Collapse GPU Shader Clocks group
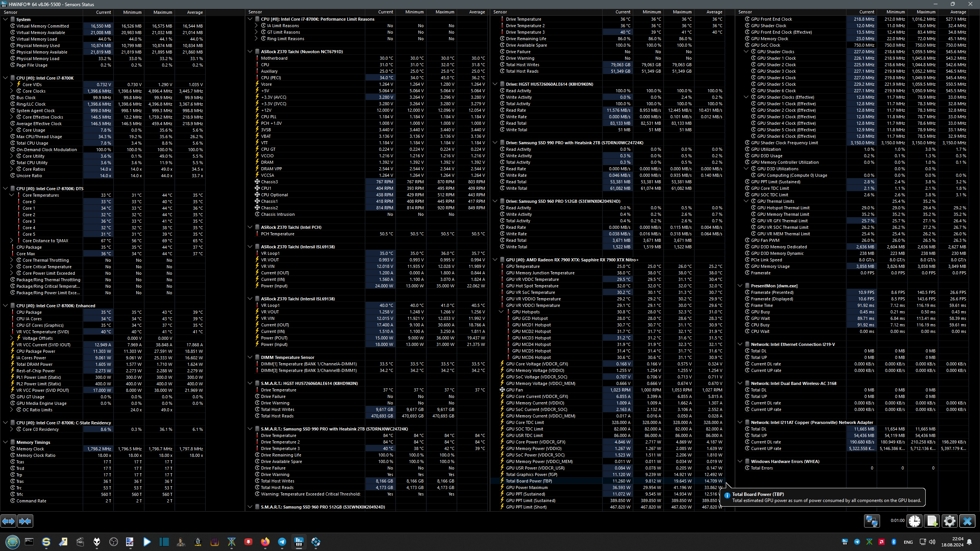 [746, 52]
